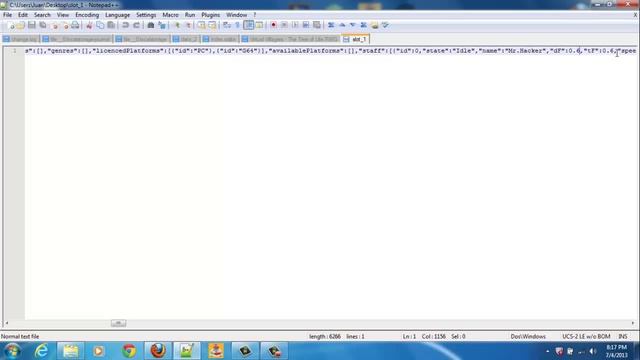Toggle INS insert mode in status bar
Image resolution: width=640 pixels, height=360 pixels.
[x=623, y=336]
